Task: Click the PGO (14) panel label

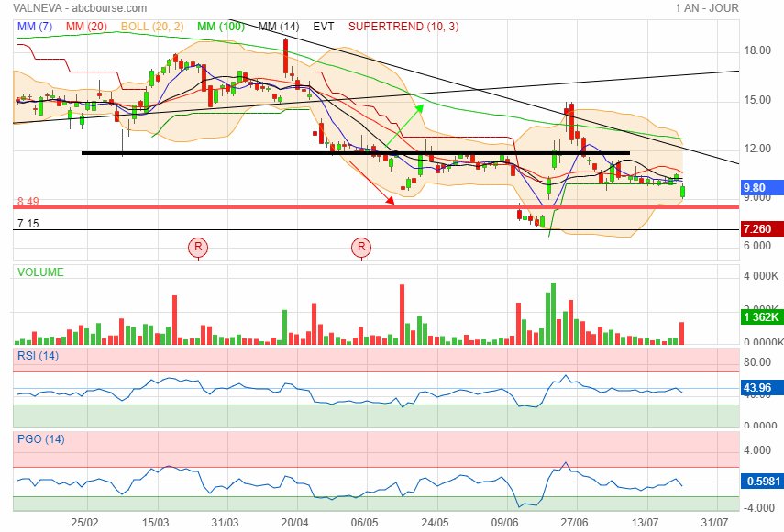Action: [x=41, y=439]
